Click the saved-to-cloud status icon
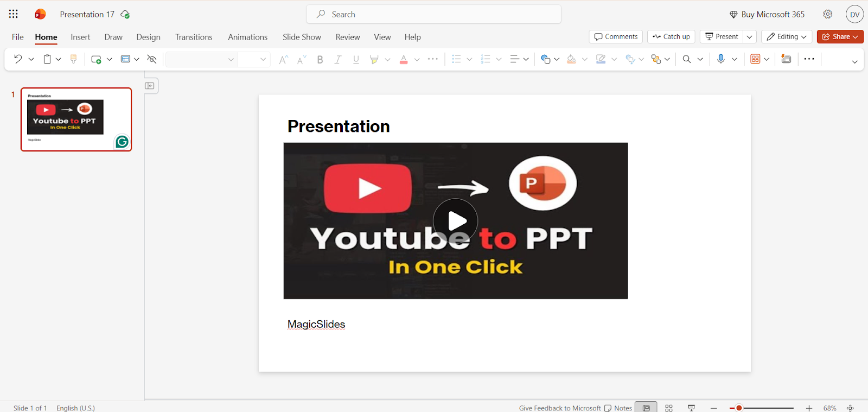868x412 pixels. click(x=125, y=15)
